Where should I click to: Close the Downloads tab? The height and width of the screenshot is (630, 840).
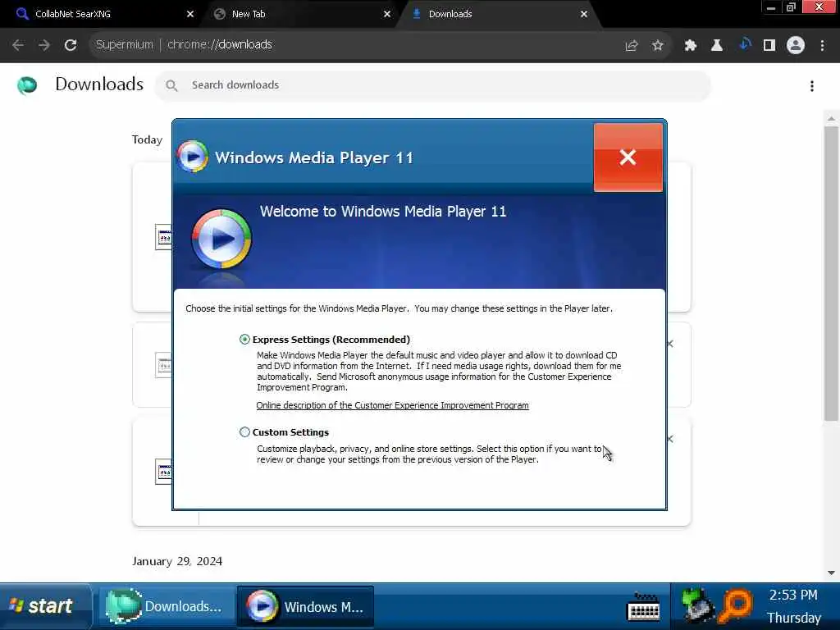pyautogui.click(x=584, y=14)
